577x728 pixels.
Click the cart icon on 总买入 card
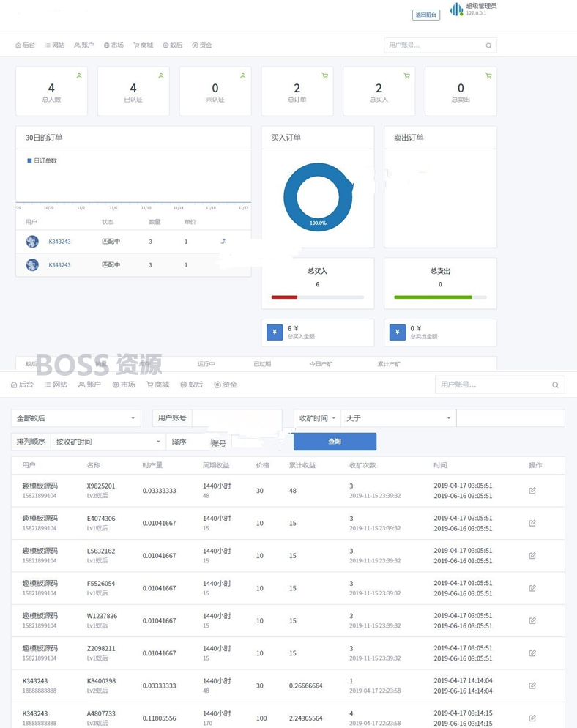pos(406,75)
